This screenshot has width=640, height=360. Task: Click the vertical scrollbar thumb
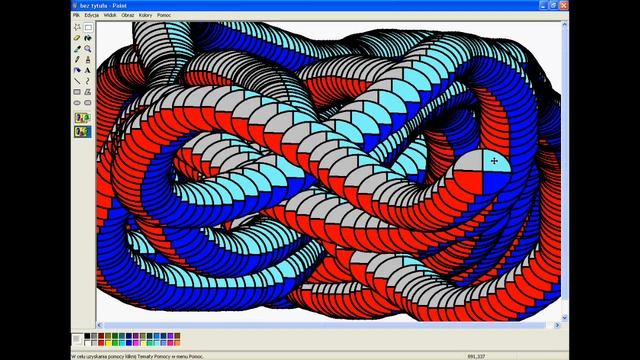[564, 163]
